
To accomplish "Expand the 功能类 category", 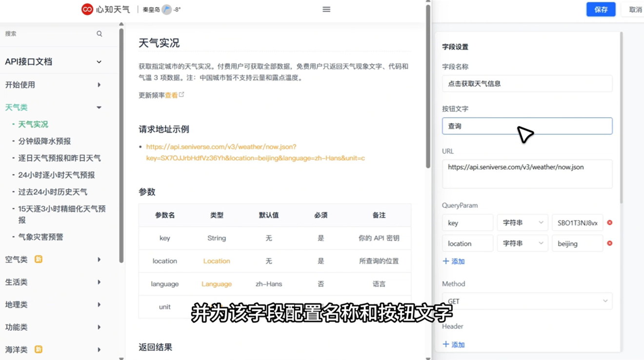I will click(x=99, y=327).
